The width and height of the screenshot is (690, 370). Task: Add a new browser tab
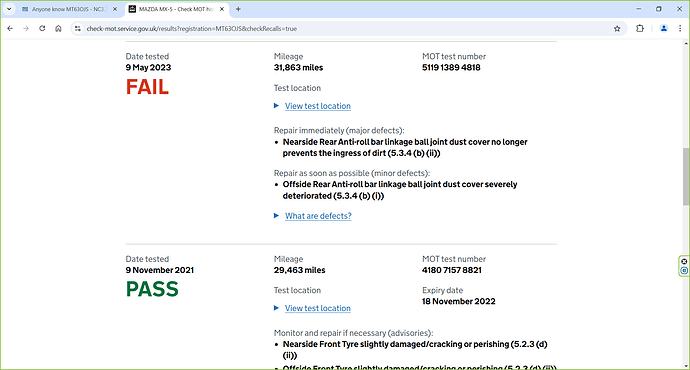pyautogui.click(x=238, y=9)
